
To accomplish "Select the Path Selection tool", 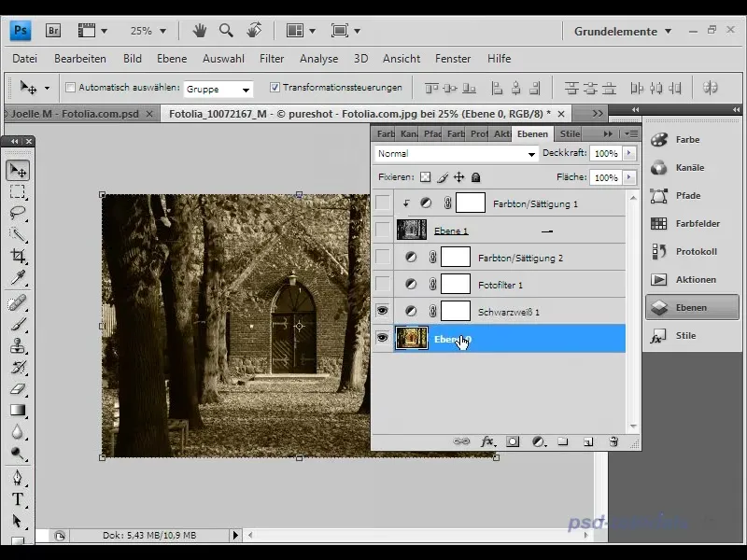I will [x=18, y=521].
